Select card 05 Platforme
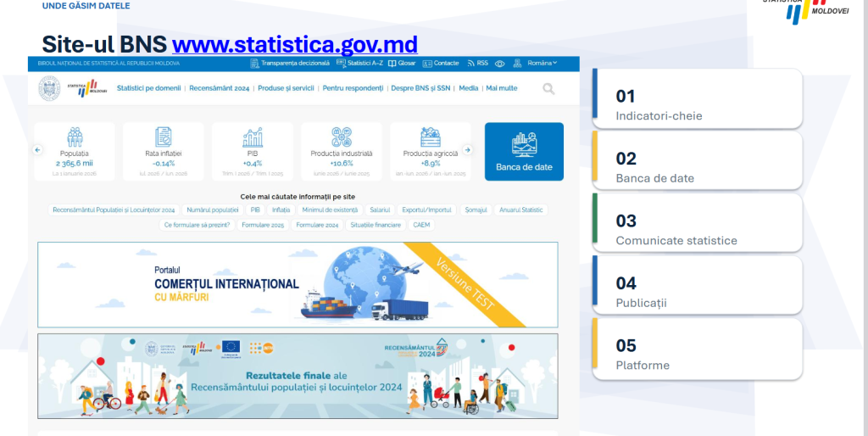This screenshot has width=868, height=436. point(698,349)
